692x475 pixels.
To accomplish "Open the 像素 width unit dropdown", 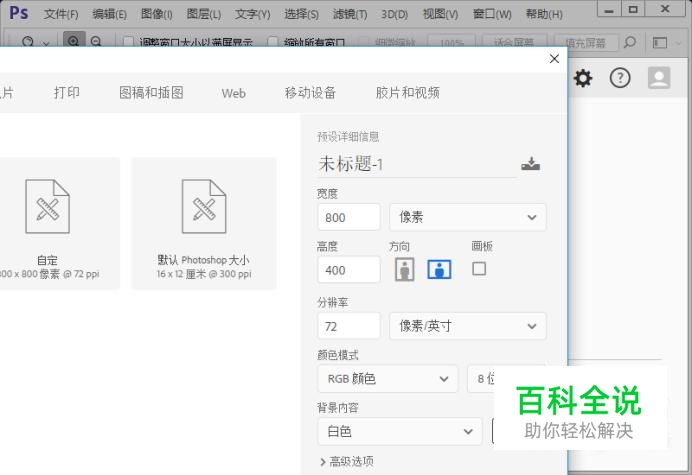I will point(468,217).
